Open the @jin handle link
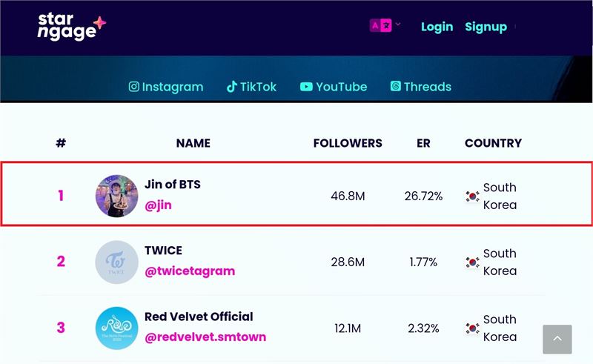 point(158,205)
